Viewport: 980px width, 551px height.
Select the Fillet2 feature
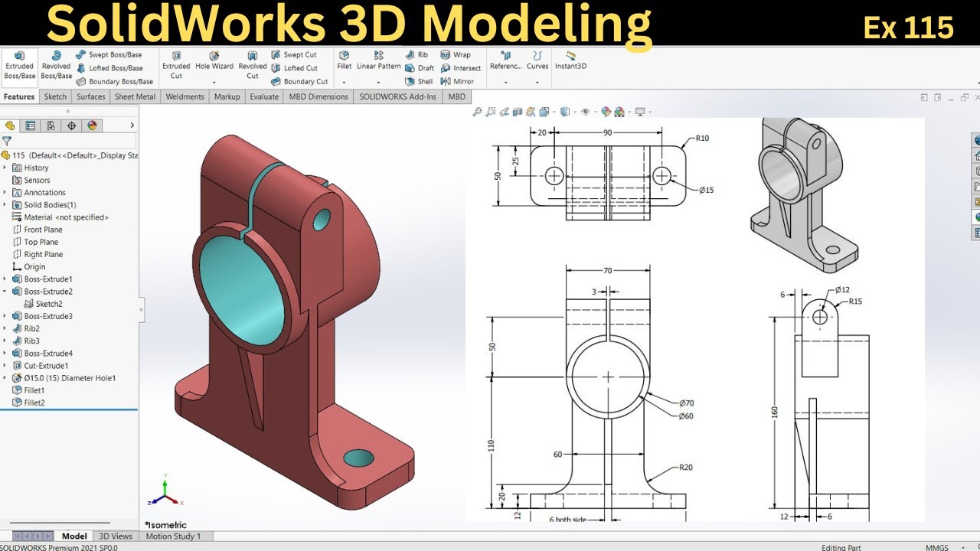click(28, 403)
